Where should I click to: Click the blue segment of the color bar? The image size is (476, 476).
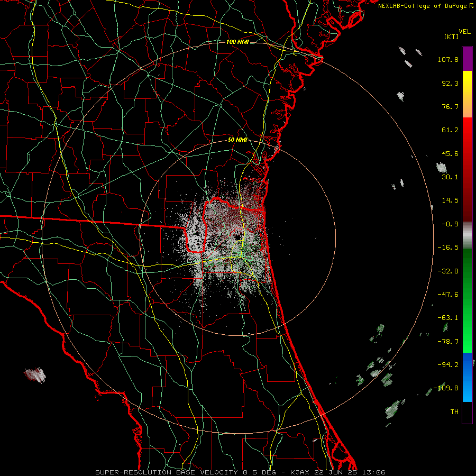pos(467,377)
